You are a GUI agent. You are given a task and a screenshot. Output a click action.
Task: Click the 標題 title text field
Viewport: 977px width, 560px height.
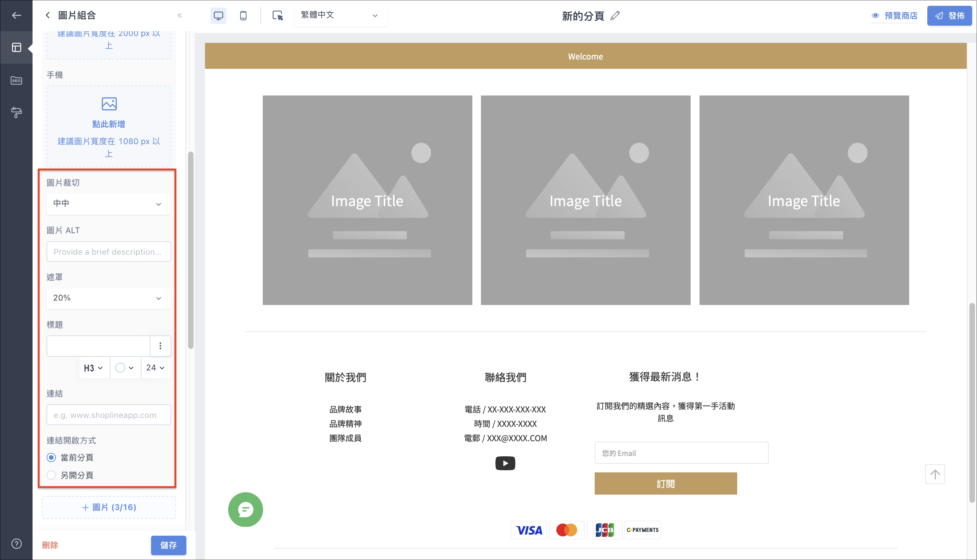point(99,346)
